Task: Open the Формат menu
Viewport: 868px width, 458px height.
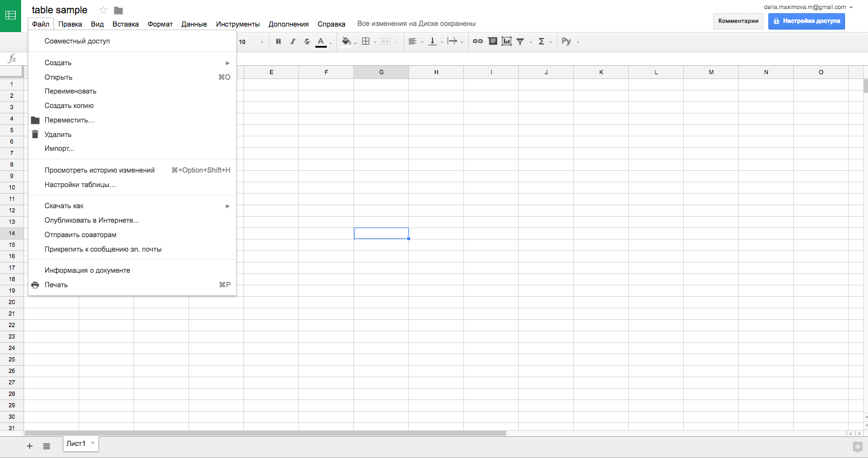Action: click(160, 24)
